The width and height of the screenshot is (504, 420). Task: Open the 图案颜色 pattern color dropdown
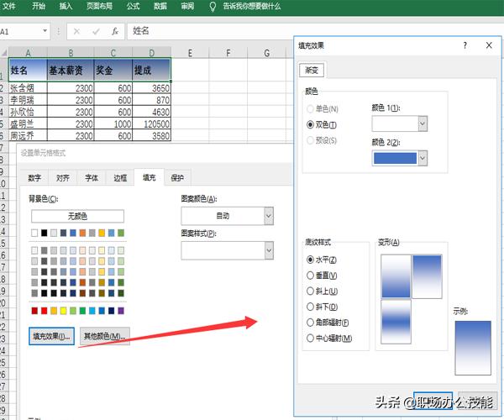pyautogui.click(x=269, y=216)
